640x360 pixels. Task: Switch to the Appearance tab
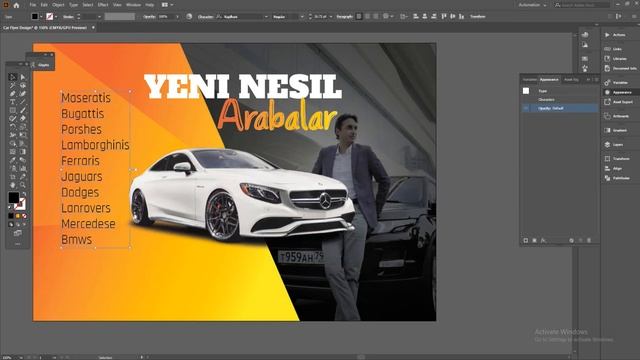pos(549,80)
